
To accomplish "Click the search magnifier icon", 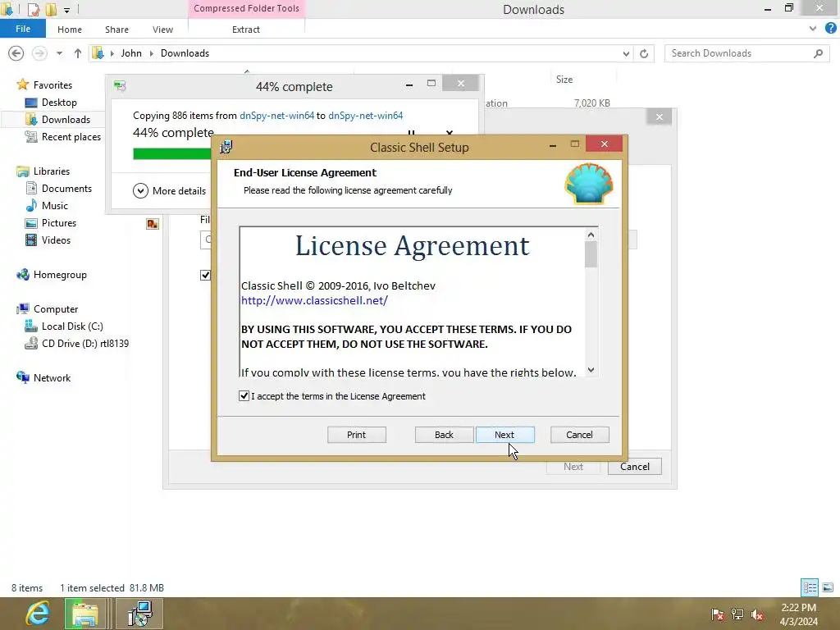I will (x=818, y=53).
